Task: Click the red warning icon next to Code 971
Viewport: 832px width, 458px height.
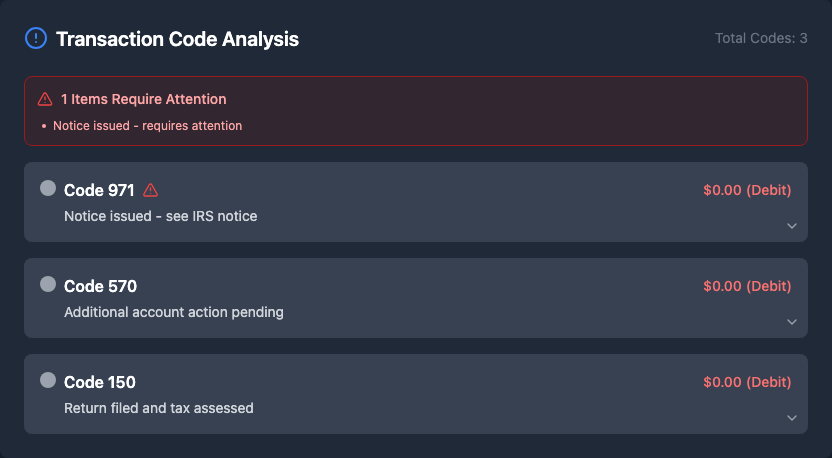Action: point(151,190)
